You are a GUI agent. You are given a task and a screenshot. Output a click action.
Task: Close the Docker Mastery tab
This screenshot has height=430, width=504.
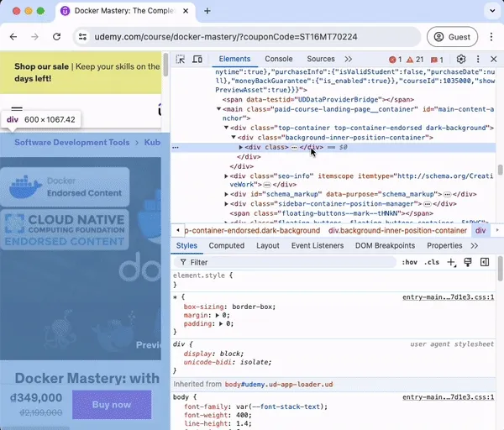click(x=186, y=11)
